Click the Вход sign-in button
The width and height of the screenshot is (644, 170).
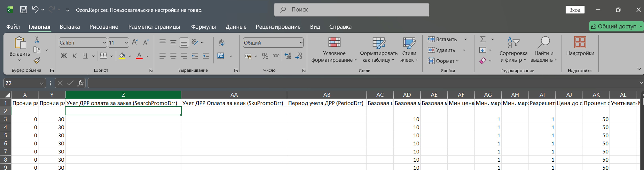(x=574, y=10)
